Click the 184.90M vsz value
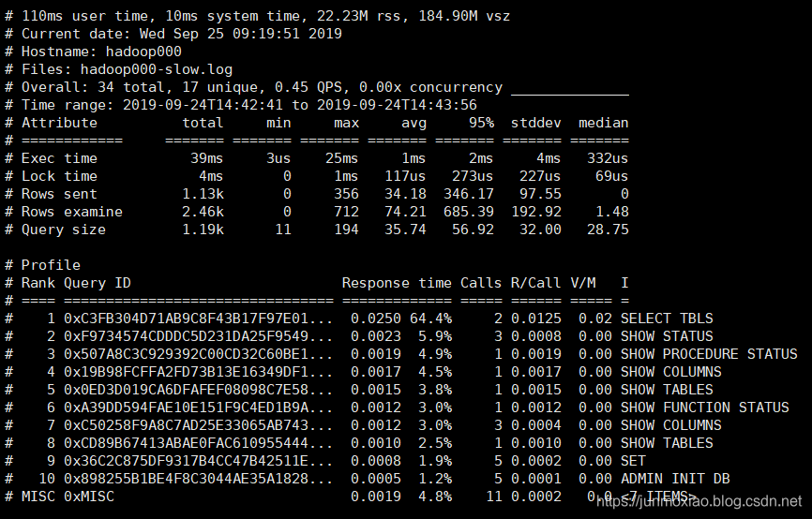 pos(464,16)
